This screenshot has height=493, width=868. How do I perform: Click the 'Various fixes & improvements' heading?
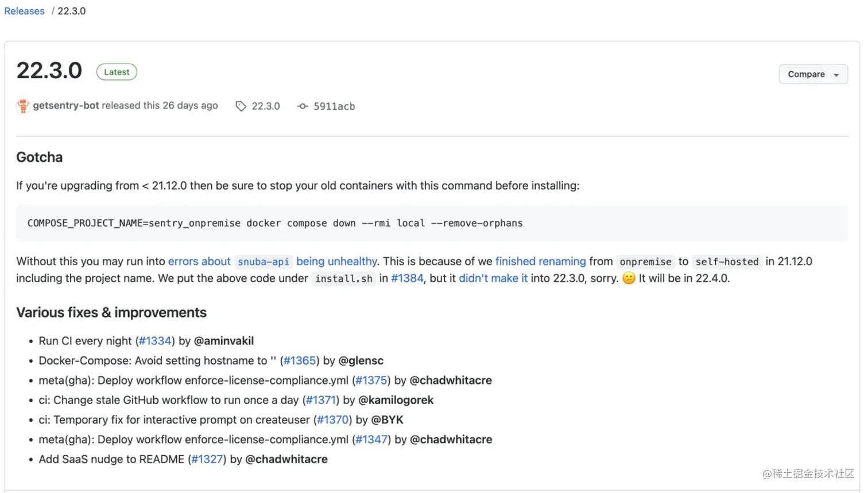pos(111,313)
